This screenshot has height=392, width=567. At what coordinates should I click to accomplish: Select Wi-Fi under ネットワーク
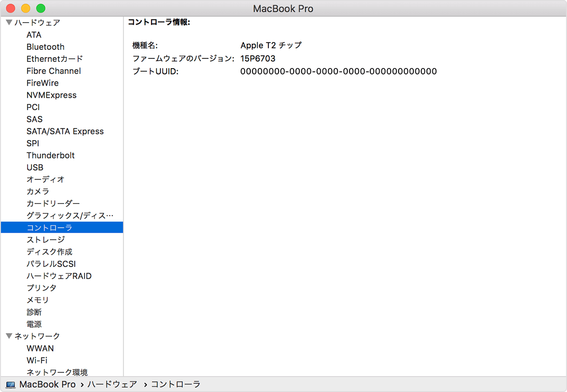pyautogui.click(x=37, y=360)
